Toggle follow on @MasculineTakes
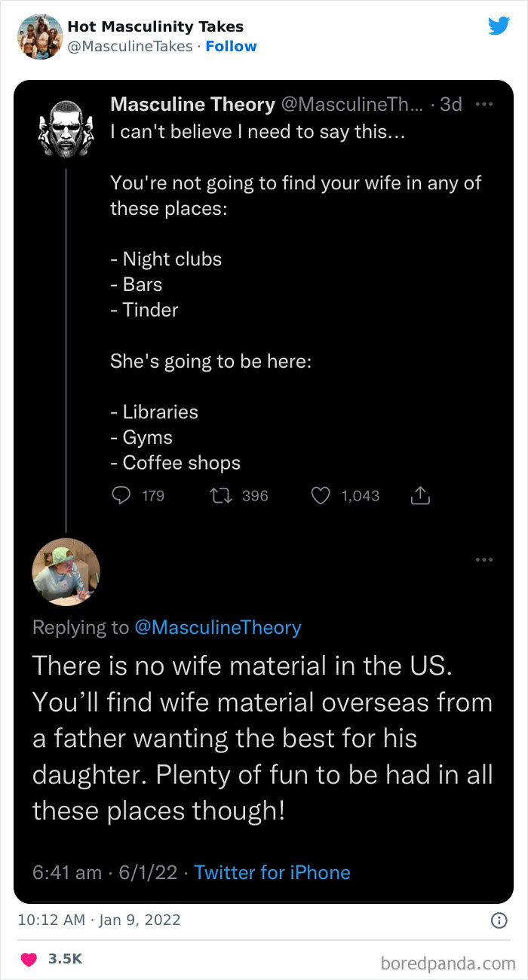The height and width of the screenshot is (980, 528). (232, 46)
